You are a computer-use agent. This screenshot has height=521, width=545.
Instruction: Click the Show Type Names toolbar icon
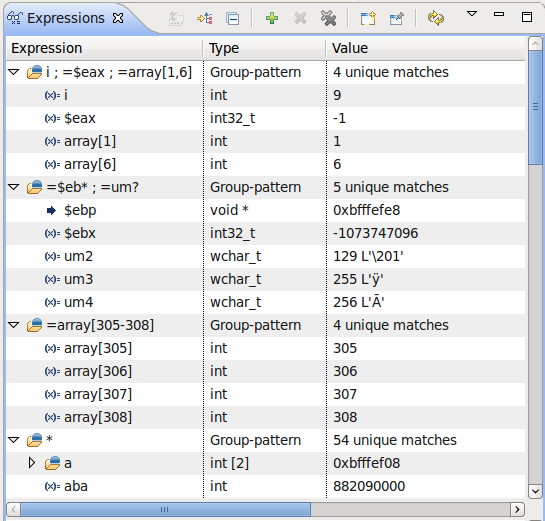(176, 18)
